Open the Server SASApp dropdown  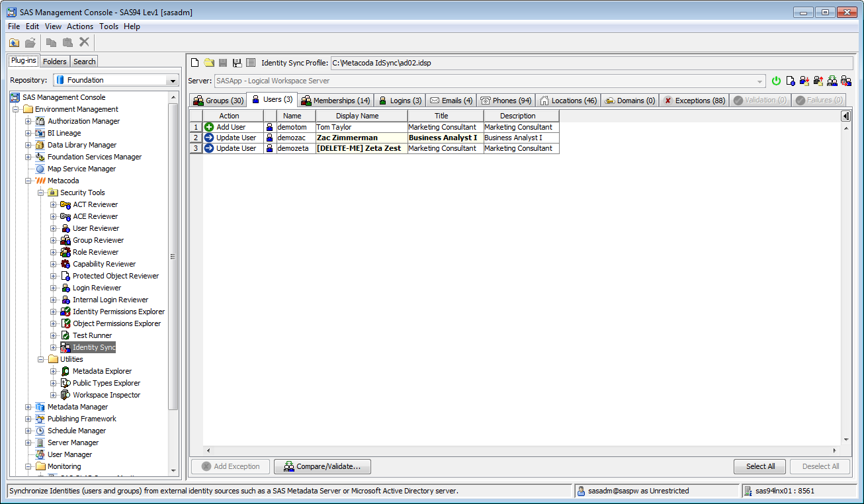coord(761,81)
